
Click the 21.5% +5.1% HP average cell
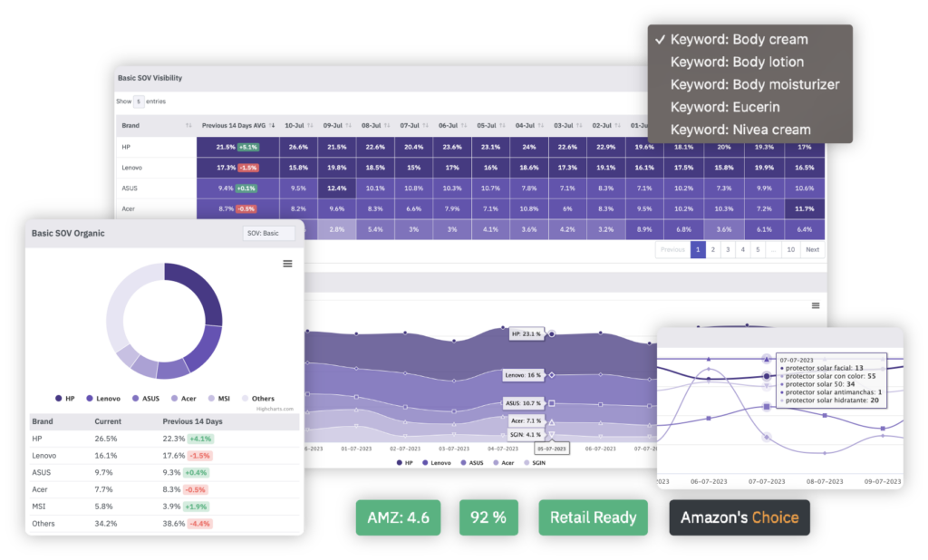pos(238,147)
